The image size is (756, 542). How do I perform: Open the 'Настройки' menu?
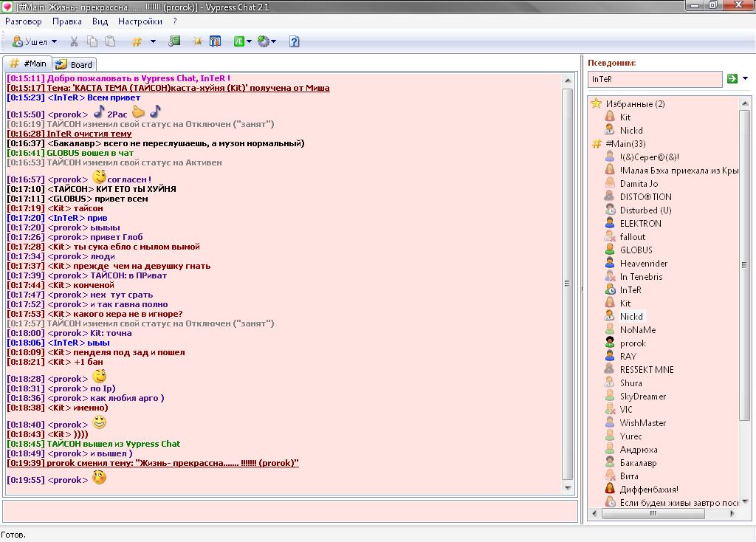140,21
